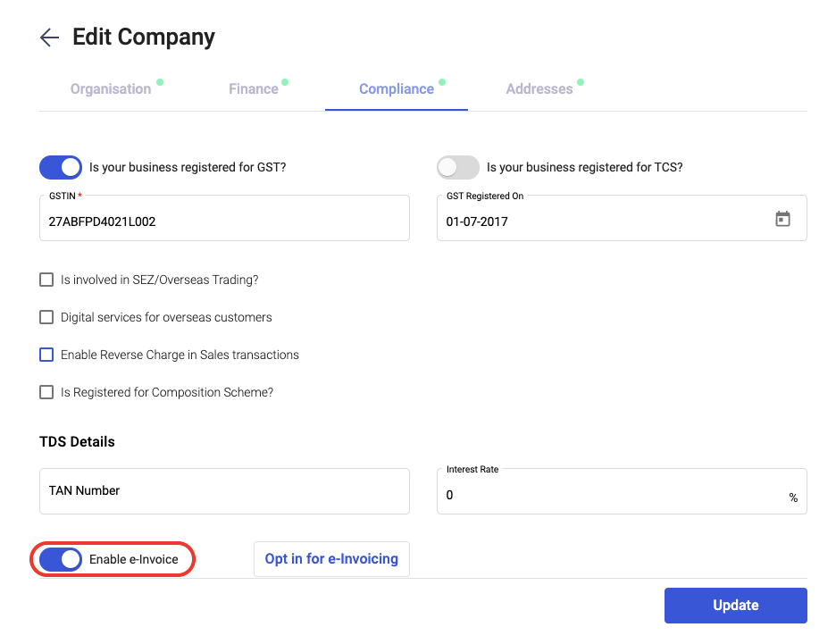The height and width of the screenshot is (644, 836).
Task: Check Is involved in SEZ/Overseas Trading
Action: click(x=46, y=280)
